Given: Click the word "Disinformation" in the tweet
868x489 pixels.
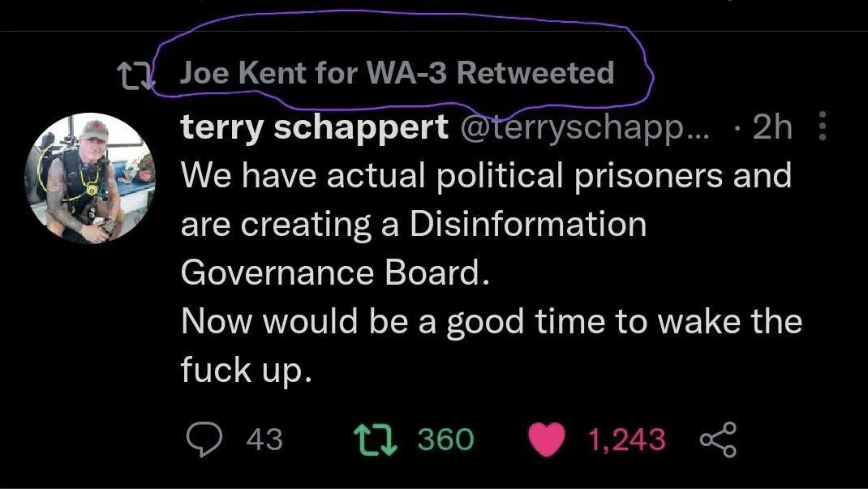Looking at the screenshot, I should pyautogui.click(x=528, y=223).
